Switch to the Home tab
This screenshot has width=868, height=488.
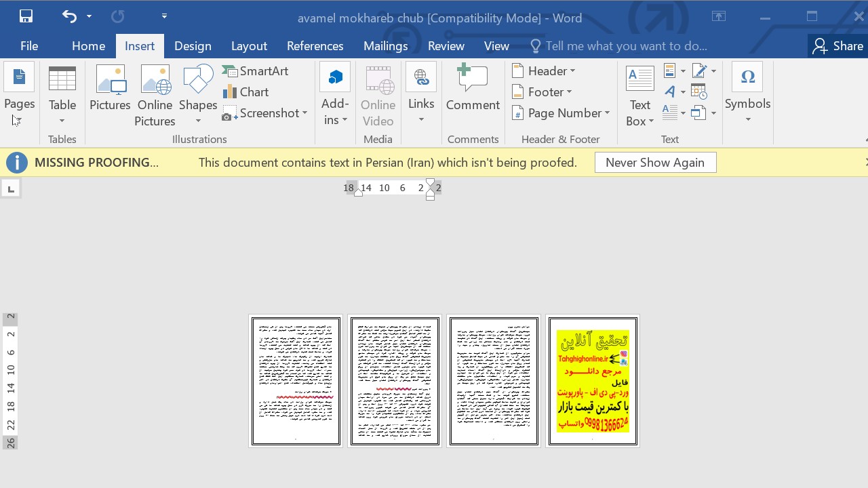coord(88,46)
